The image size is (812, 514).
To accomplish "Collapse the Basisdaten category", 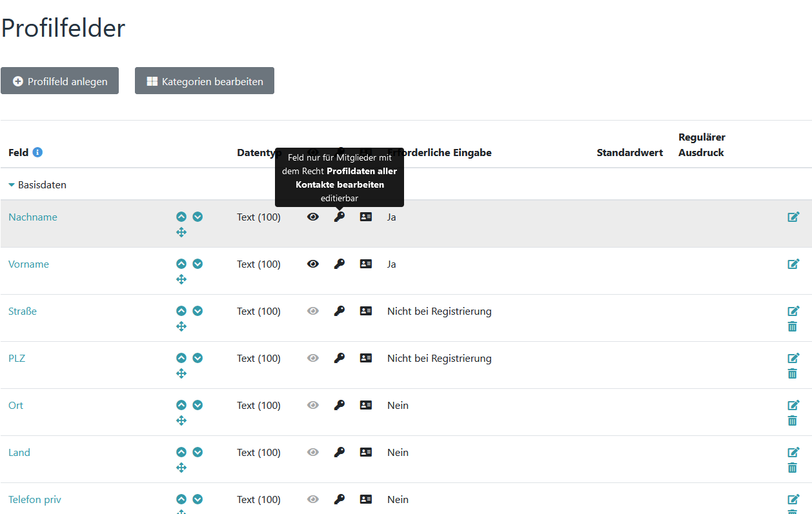I will tap(37, 185).
